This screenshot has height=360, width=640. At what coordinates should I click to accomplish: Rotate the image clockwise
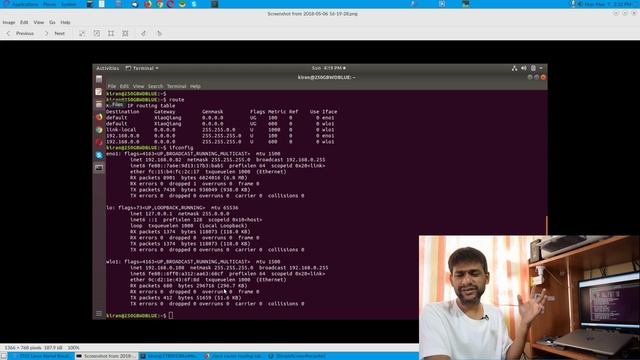159,33
